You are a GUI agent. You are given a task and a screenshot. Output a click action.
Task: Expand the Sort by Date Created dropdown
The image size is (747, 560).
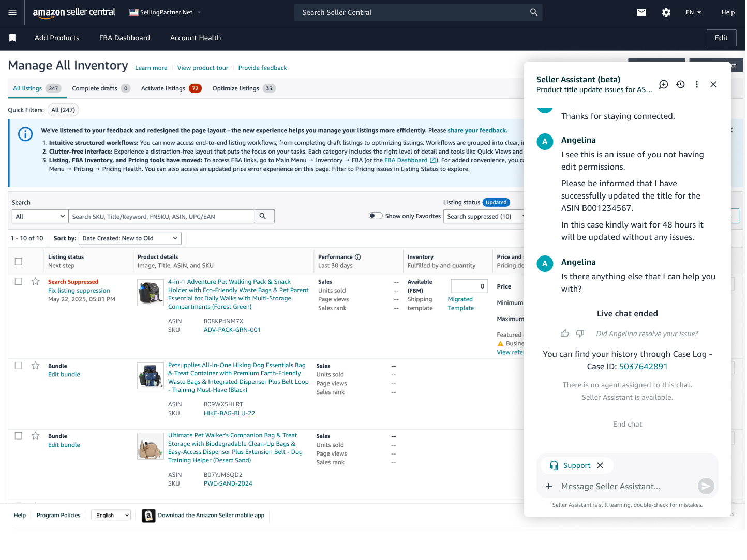click(130, 238)
